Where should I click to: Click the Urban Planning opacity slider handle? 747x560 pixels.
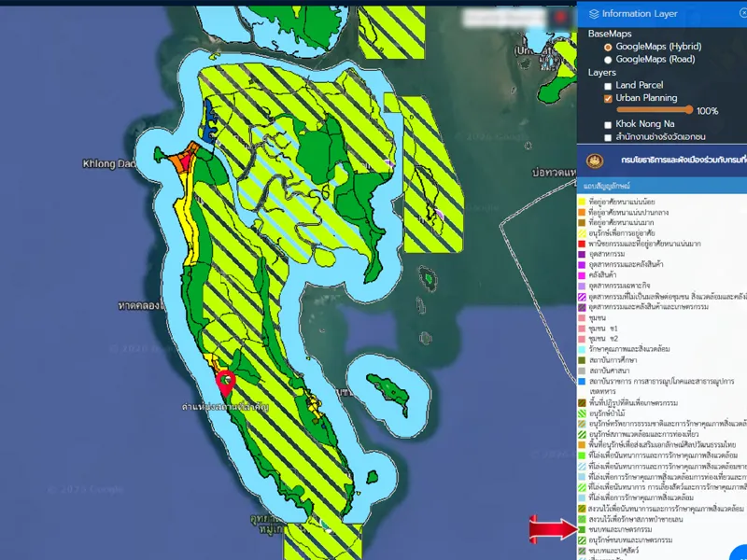[691, 110]
